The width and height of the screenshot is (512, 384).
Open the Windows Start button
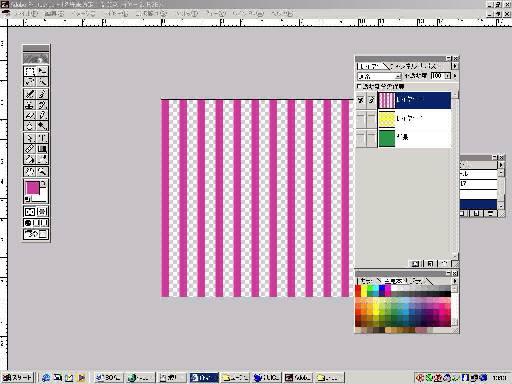tap(18, 377)
